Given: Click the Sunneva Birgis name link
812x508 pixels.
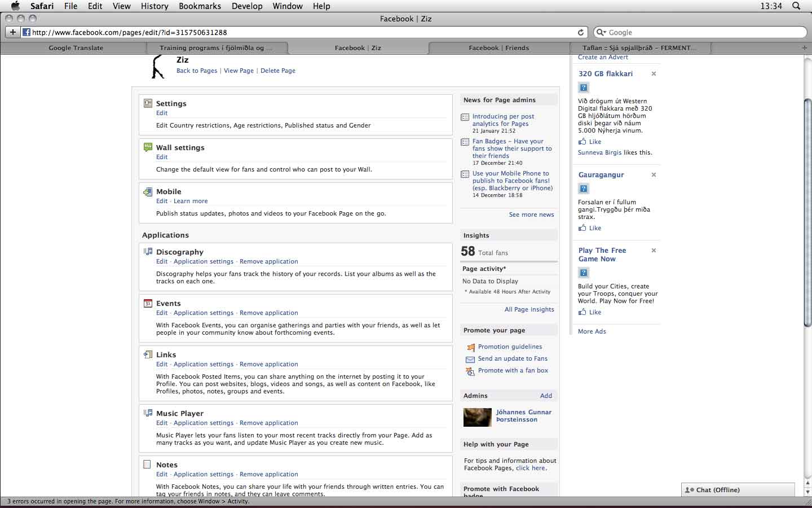Looking at the screenshot, I should (x=599, y=152).
